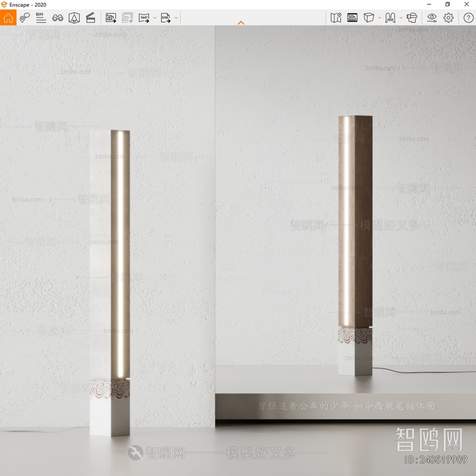Open the video editor clapperboard
The height and width of the screenshot is (476, 476).
[x=91, y=18]
